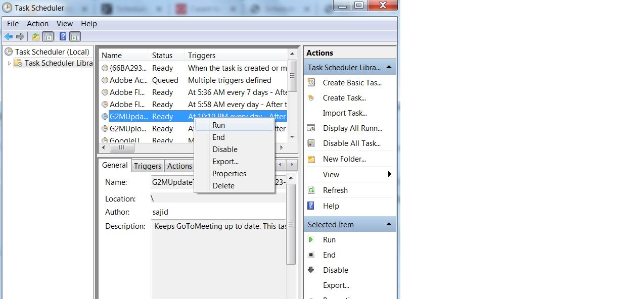The height and width of the screenshot is (300, 644).
Task: Sort tasks by the Triggers column header
Action: click(x=236, y=56)
